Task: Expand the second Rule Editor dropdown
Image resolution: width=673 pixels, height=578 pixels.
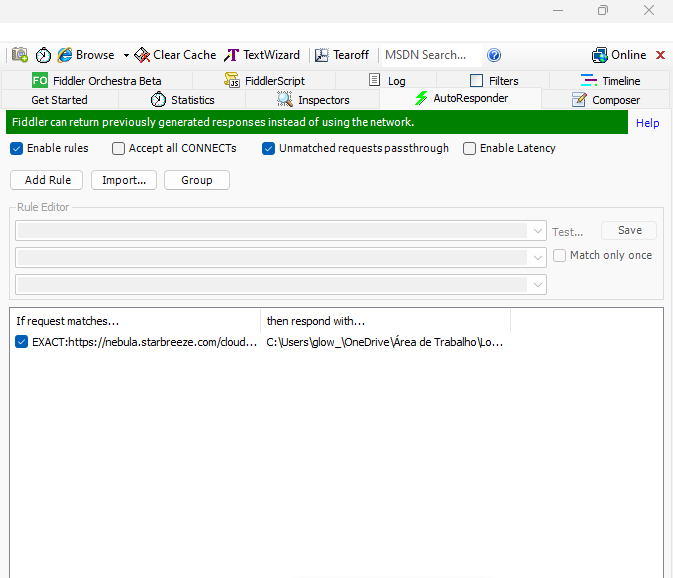Action: (x=537, y=258)
